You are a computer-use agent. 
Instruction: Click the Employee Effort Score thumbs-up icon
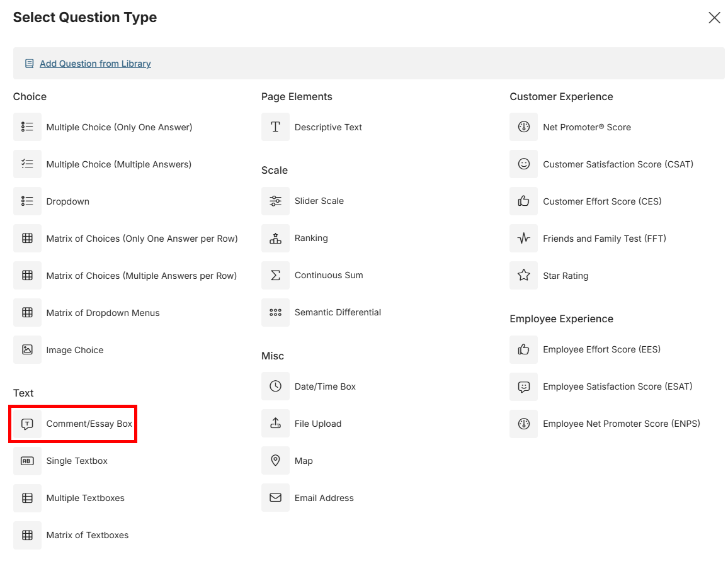[524, 349]
